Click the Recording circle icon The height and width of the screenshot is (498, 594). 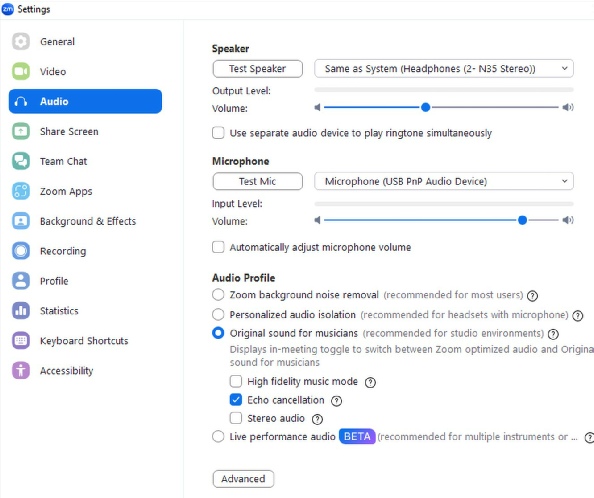[x=21, y=251]
